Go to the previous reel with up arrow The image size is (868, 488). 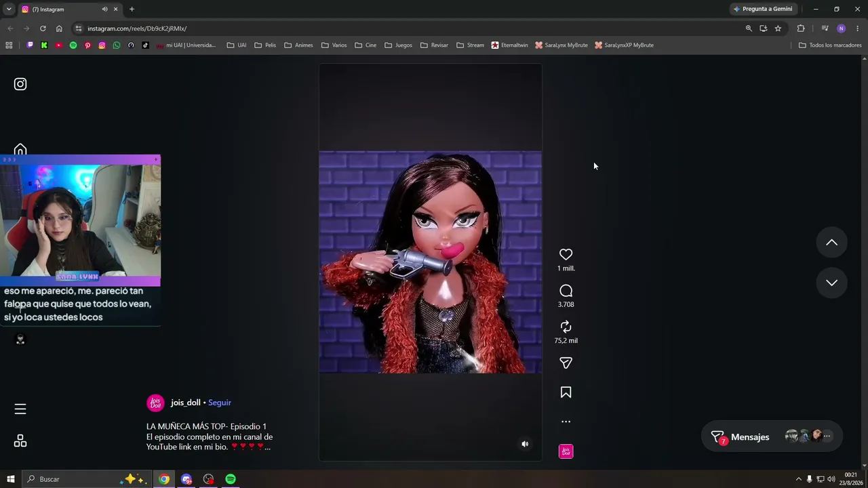coord(831,243)
